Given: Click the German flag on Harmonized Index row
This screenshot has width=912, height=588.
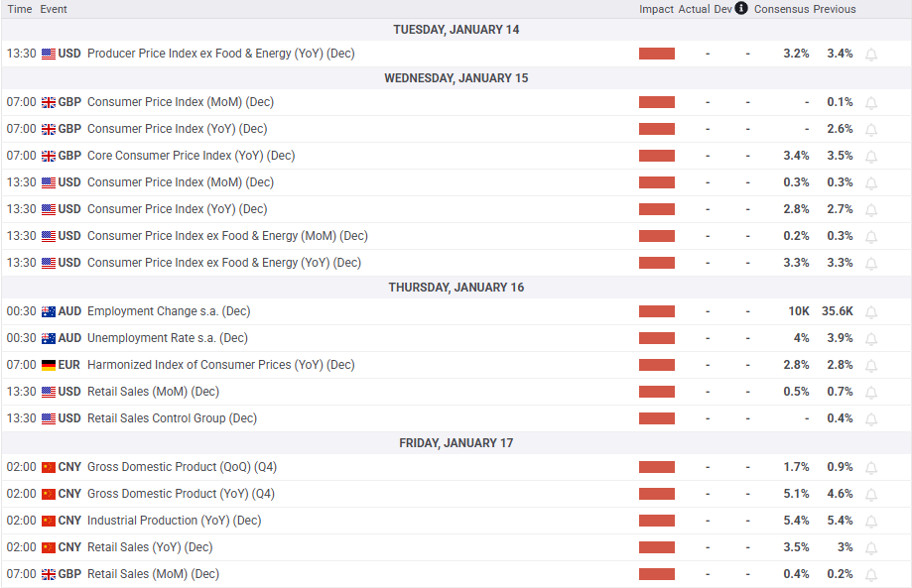Looking at the screenshot, I should coord(49,365).
